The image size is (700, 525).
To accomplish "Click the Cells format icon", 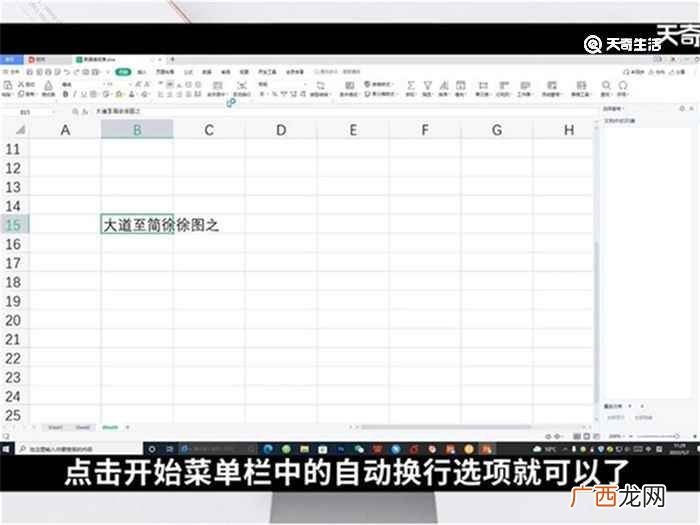I will [483, 85].
